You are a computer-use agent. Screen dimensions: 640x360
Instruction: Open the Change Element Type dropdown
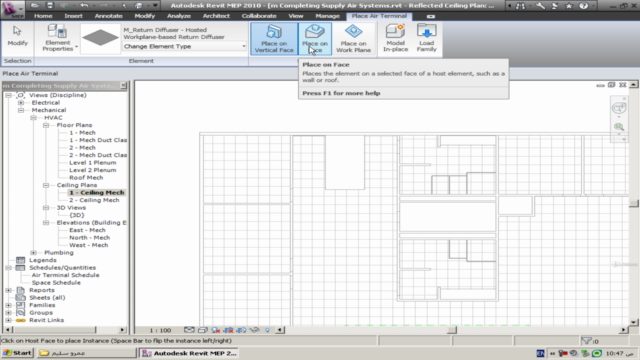coord(184,47)
